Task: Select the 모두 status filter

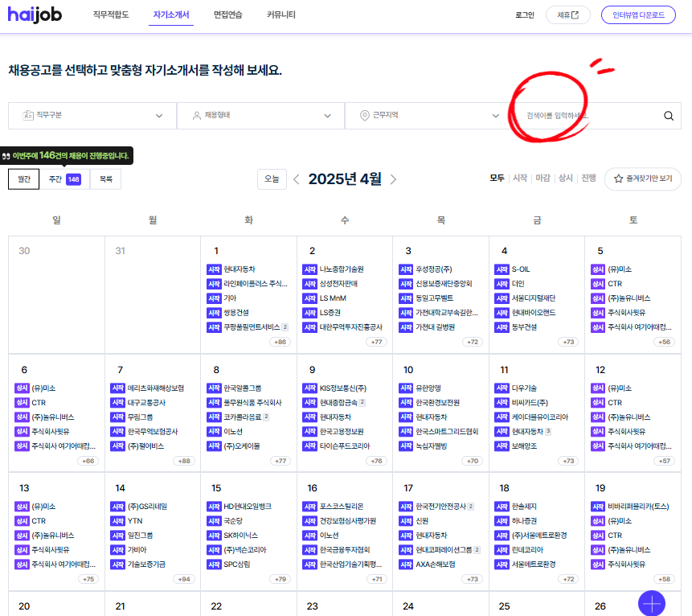Action: (x=497, y=178)
